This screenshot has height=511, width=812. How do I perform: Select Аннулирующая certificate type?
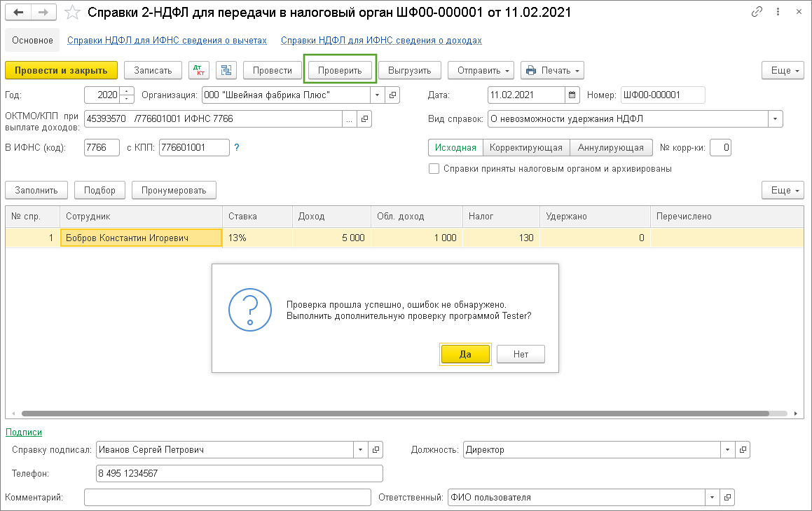click(x=611, y=147)
